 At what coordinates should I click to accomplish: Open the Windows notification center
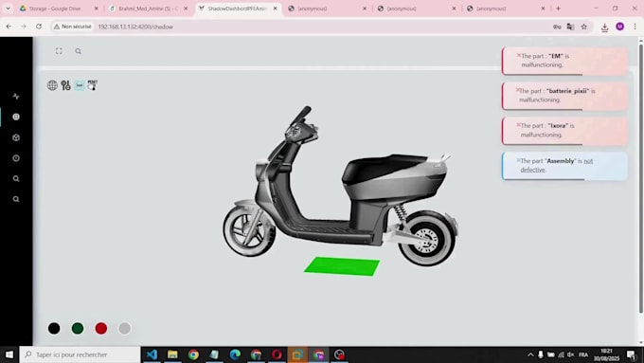coord(632,354)
